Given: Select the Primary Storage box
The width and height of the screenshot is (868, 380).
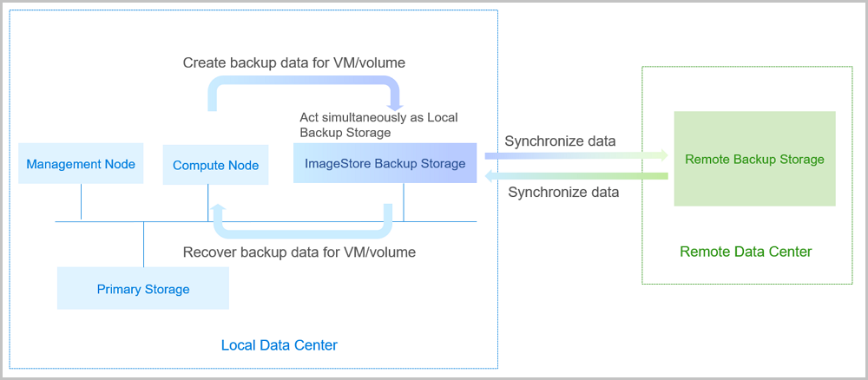Looking at the screenshot, I should (143, 289).
